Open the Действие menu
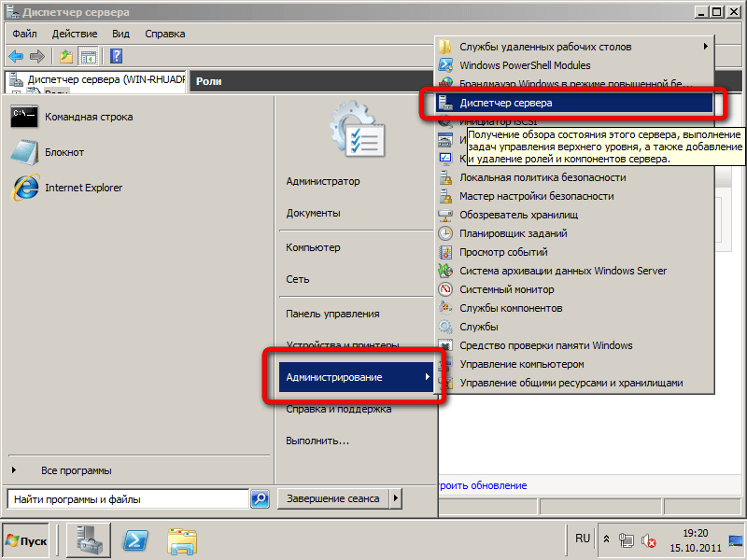This screenshot has width=747, height=560. pos(75,34)
